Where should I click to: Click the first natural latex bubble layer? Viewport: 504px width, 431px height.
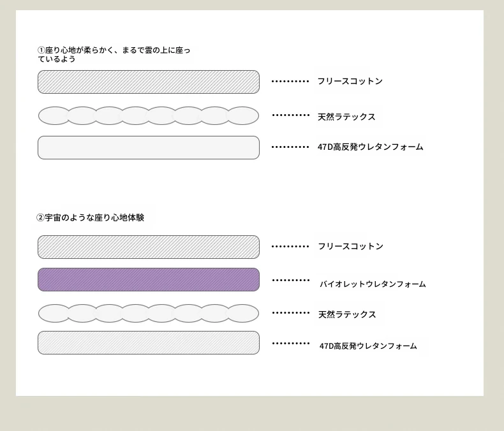tap(149, 115)
